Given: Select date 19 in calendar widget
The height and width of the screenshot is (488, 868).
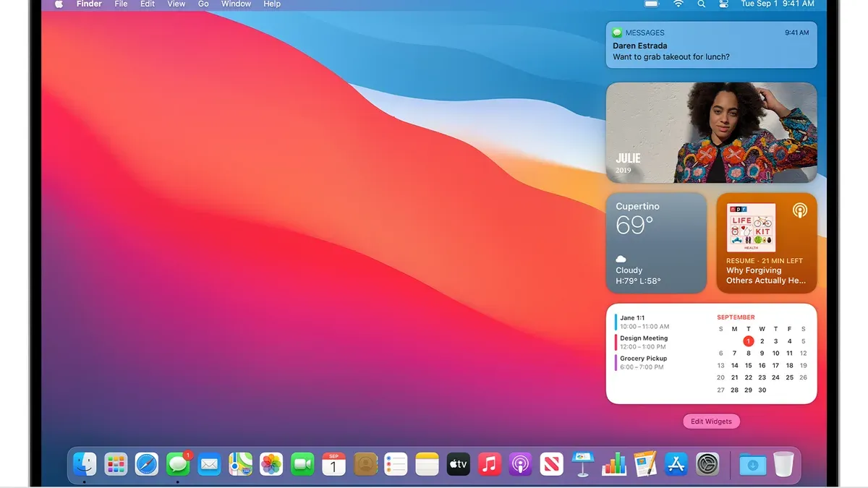Looking at the screenshot, I should click(x=803, y=366).
